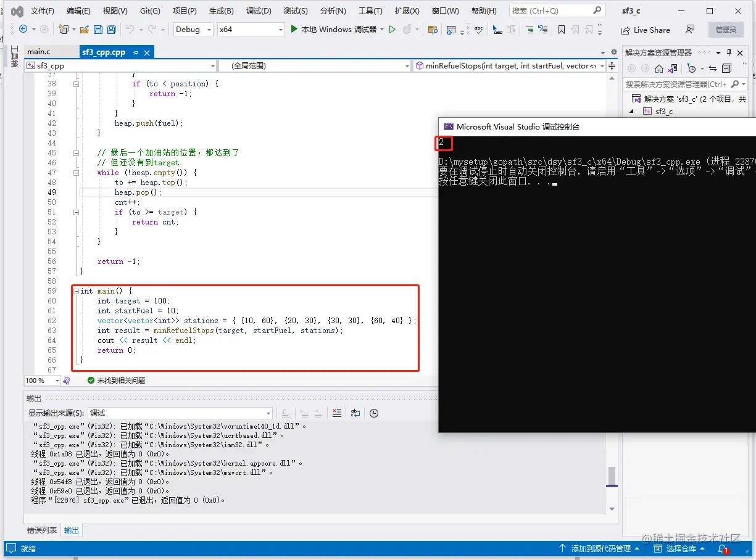Collapse the sf3_c project node in Solution Explorer
Screen dimensions: 756x560
pos(631,111)
